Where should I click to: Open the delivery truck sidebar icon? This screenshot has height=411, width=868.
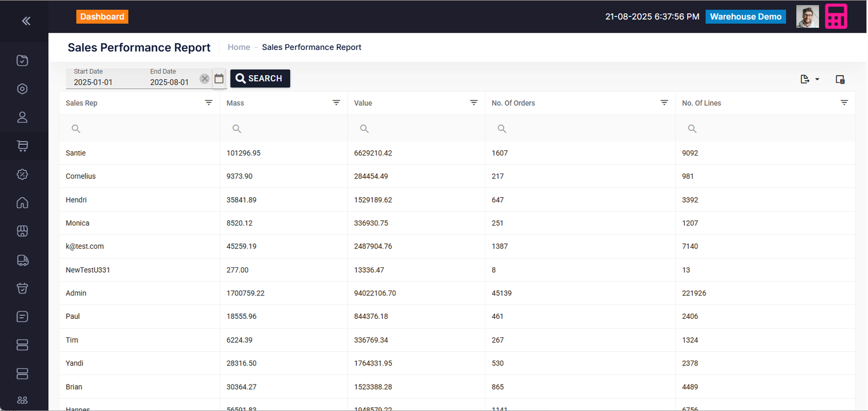pyautogui.click(x=22, y=260)
